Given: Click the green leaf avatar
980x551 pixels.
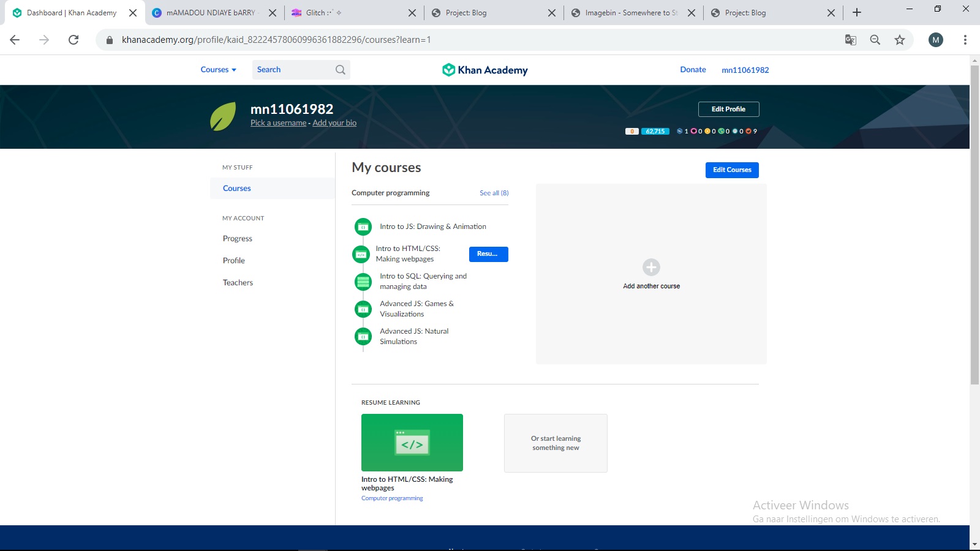Looking at the screenshot, I should pyautogui.click(x=223, y=116).
